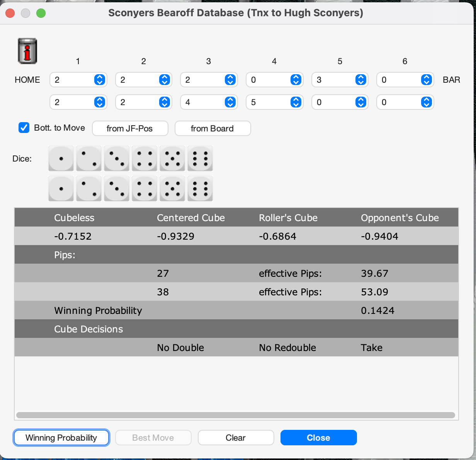Load position with from Board button

pos(212,129)
